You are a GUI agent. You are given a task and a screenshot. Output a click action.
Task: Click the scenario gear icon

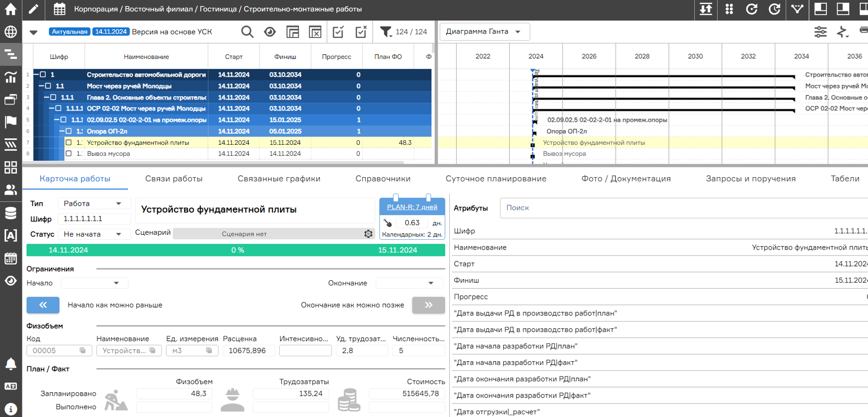point(368,234)
